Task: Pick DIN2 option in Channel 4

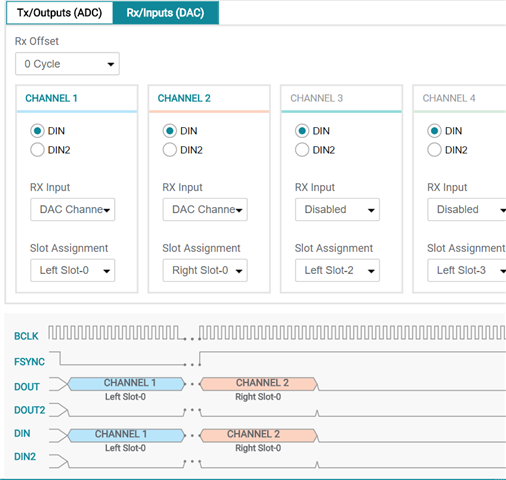Action: tap(434, 150)
